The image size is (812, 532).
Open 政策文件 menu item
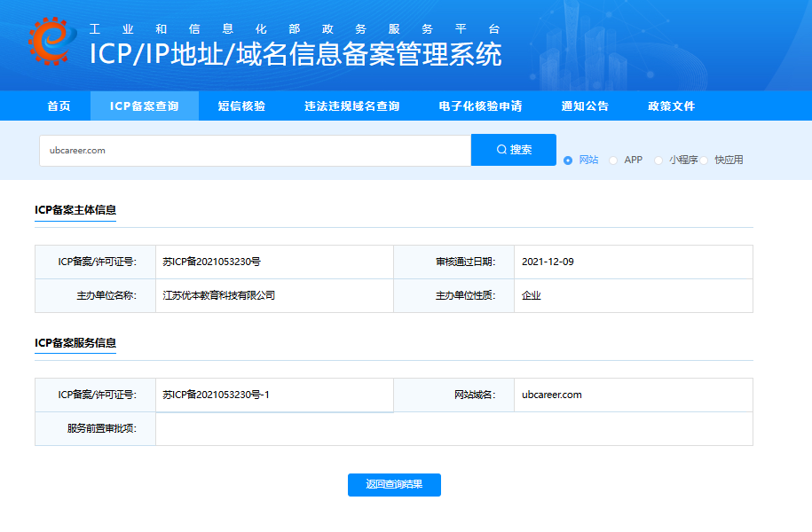(672, 106)
